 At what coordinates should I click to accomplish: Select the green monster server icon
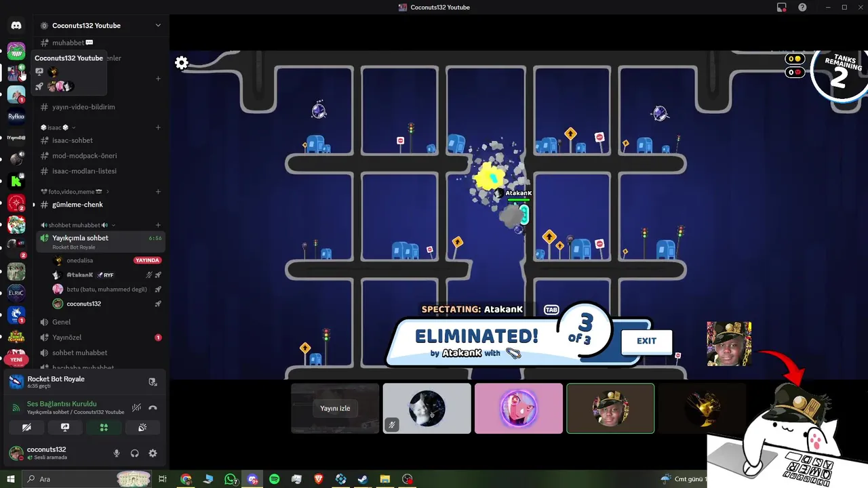click(16, 51)
